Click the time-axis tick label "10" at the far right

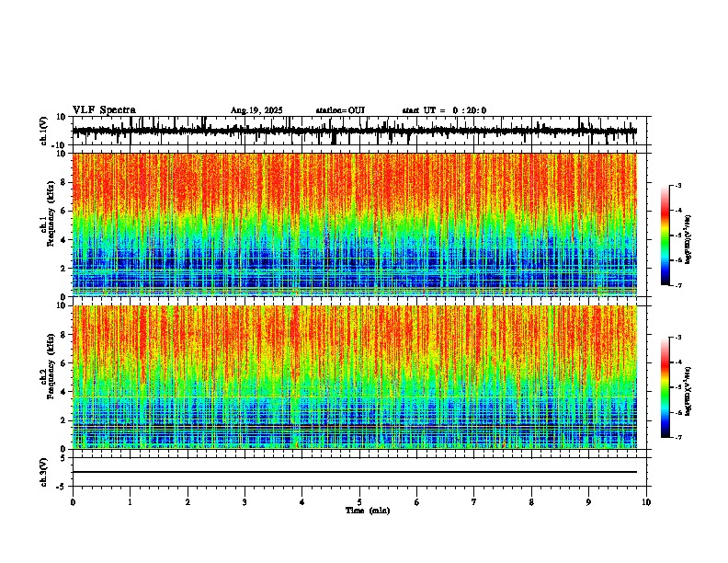pos(646,502)
